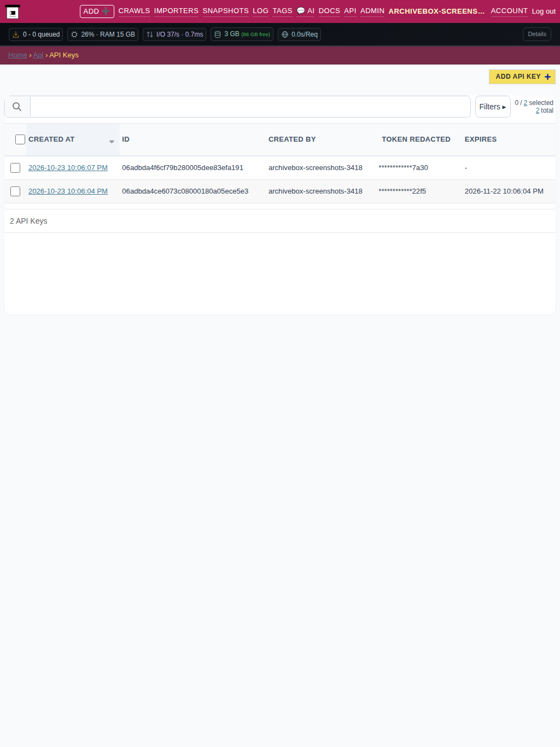Click the '0 / 2 selected' link
560x747 pixels.
coord(534,103)
